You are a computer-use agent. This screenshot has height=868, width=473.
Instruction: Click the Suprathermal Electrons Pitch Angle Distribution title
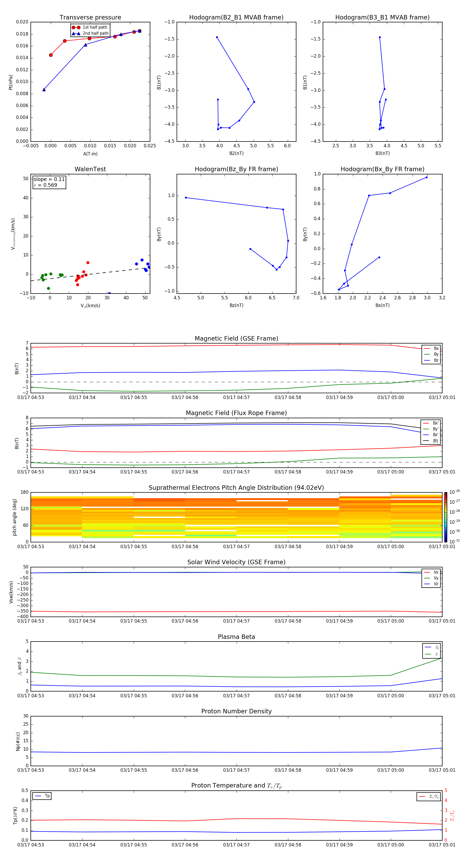(236, 488)
